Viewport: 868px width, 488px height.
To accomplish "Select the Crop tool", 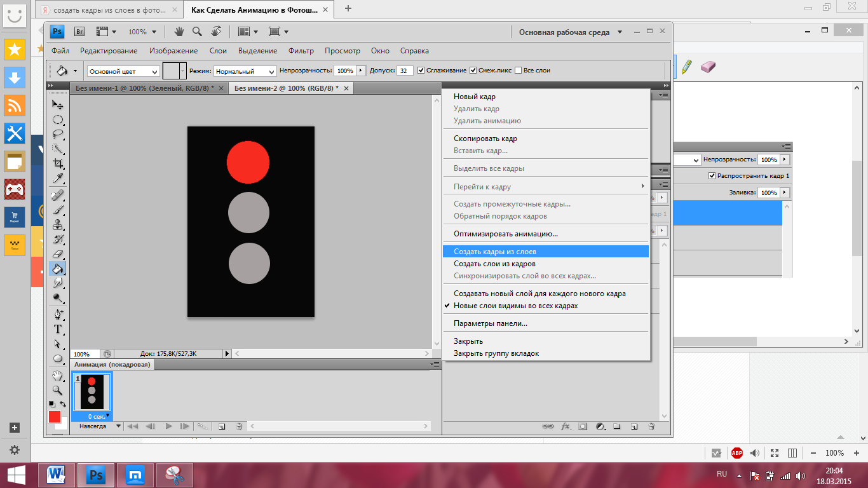I will pyautogui.click(x=58, y=163).
